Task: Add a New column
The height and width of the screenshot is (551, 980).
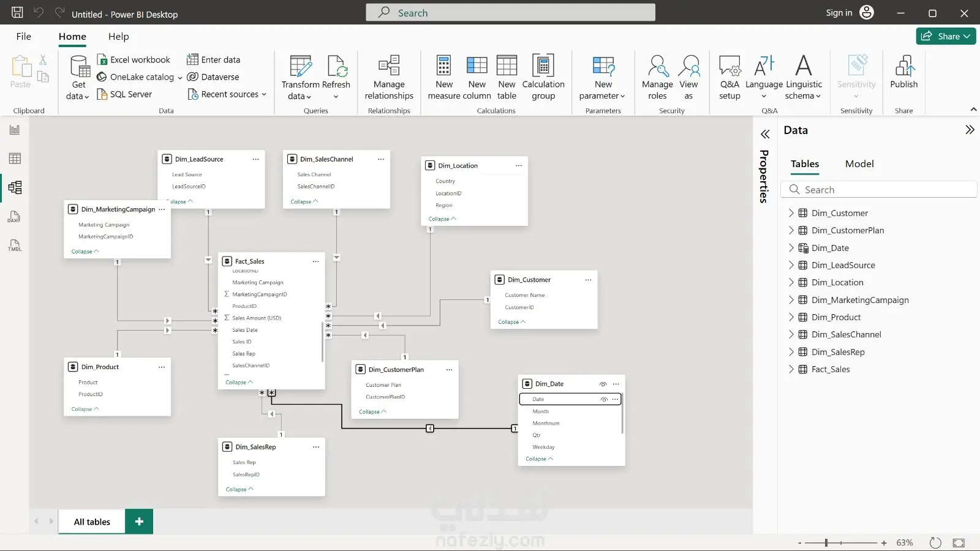Action: coord(477,77)
